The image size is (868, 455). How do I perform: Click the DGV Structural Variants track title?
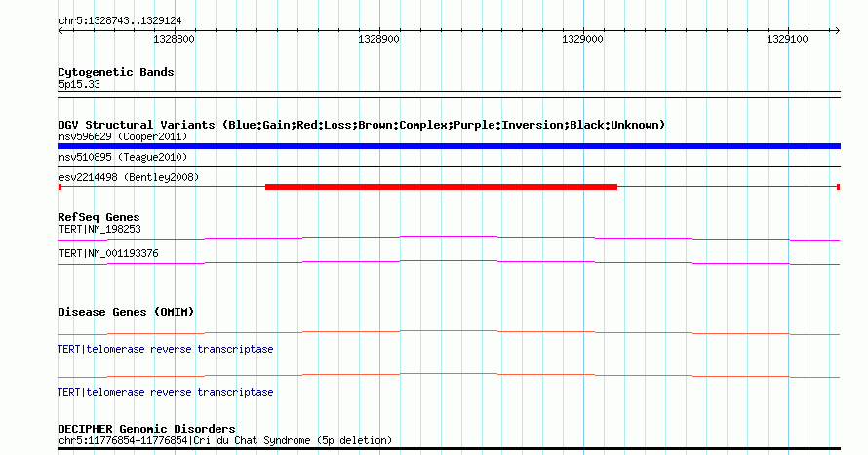(x=361, y=125)
